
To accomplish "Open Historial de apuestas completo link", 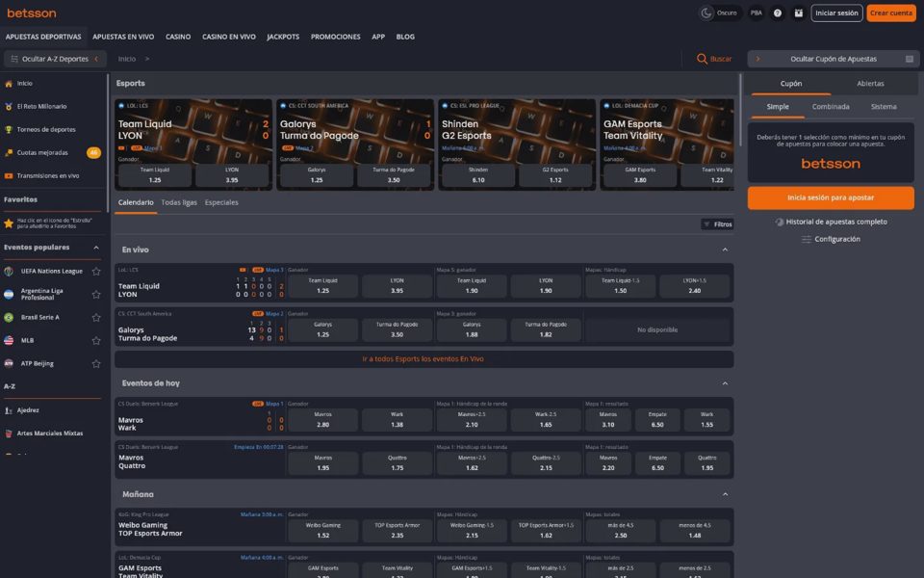I will point(831,222).
